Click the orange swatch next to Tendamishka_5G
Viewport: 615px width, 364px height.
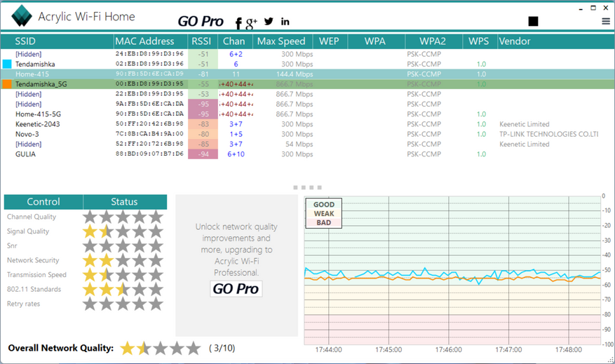click(x=7, y=84)
